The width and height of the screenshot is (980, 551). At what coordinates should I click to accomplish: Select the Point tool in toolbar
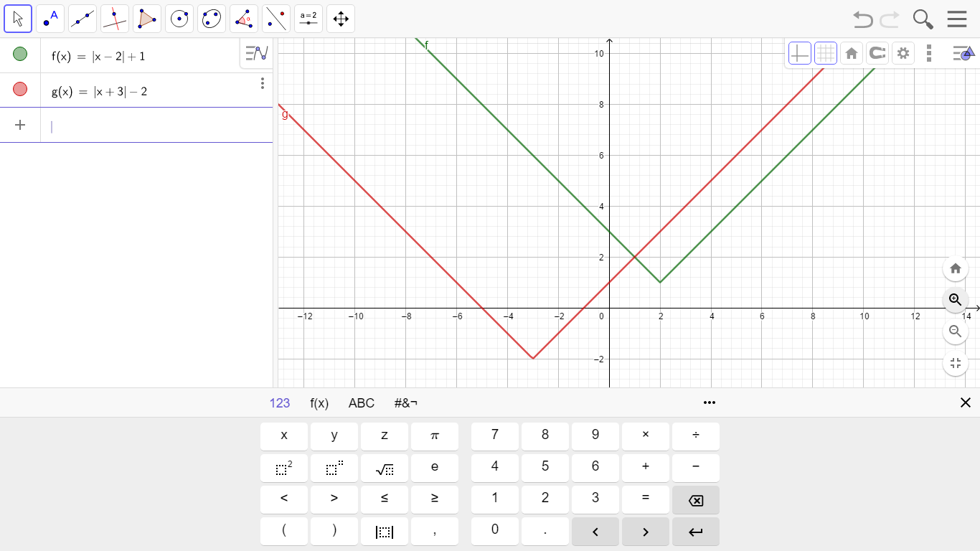pos(50,19)
